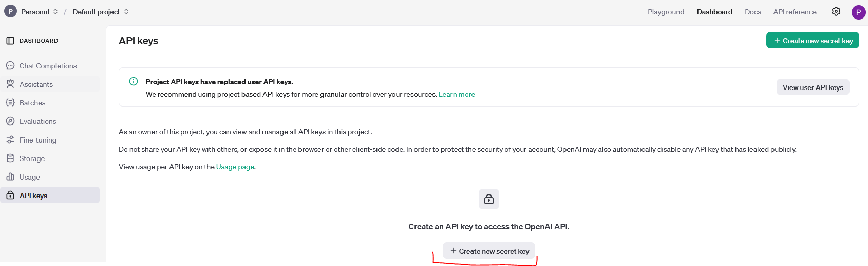Image resolution: width=868 pixels, height=266 pixels.
Task: Collapse sidebar using the Dashboard panel icon
Action: (10, 41)
